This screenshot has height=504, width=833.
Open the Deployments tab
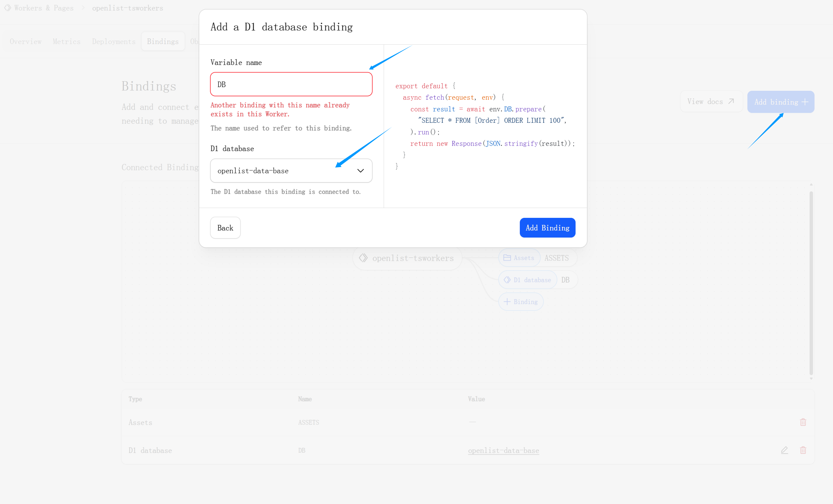(114, 42)
